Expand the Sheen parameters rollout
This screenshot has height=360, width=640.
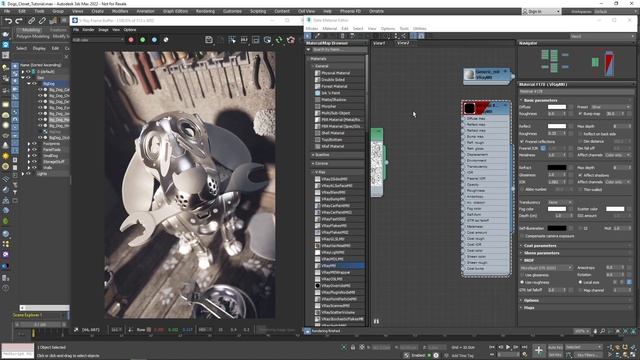576,253
